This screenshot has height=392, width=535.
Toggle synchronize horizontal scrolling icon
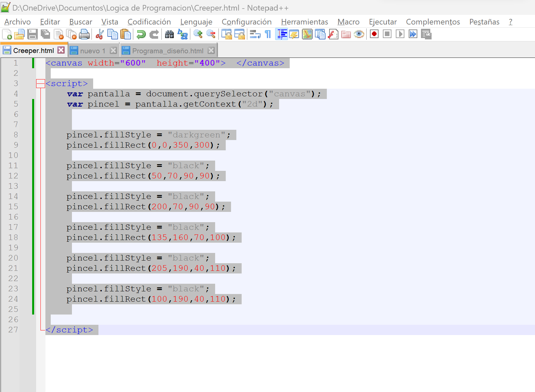[239, 34]
